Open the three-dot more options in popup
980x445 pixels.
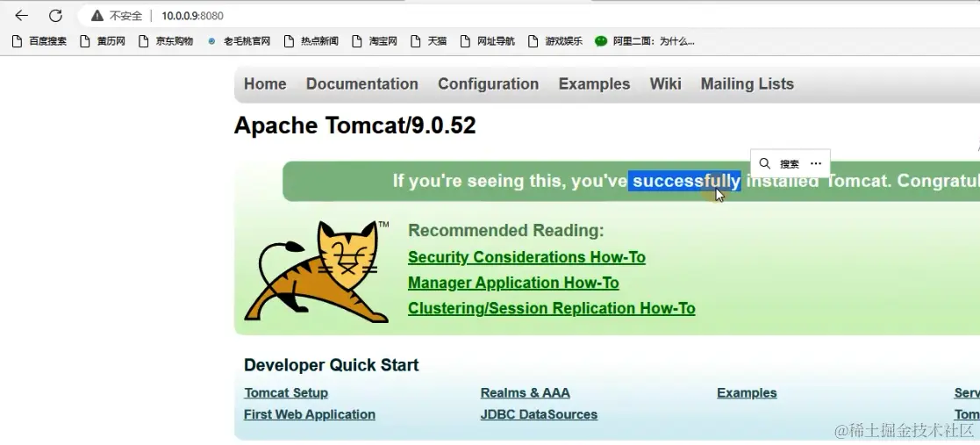tap(816, 163)
